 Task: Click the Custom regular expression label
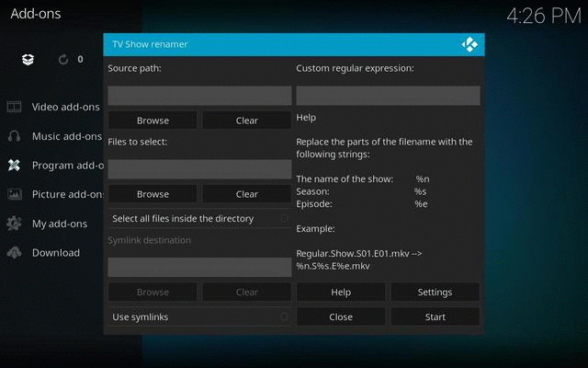click(356, 68)
